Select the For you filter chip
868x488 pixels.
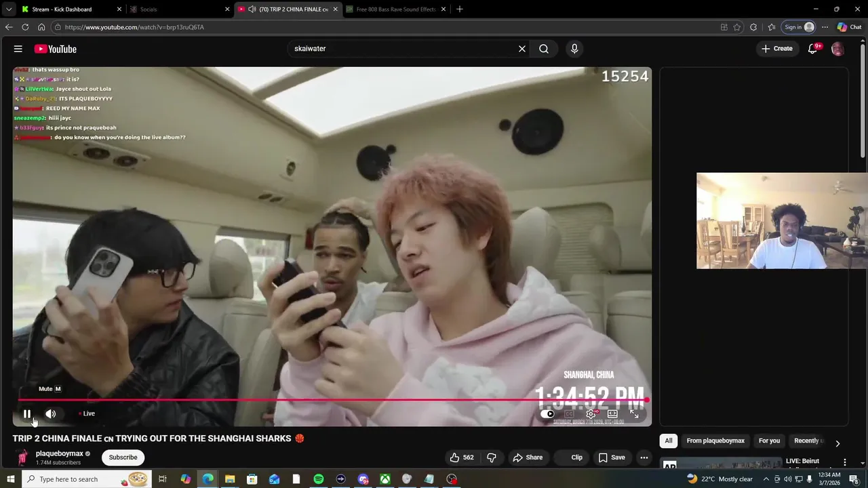click(x=769, y=441)
